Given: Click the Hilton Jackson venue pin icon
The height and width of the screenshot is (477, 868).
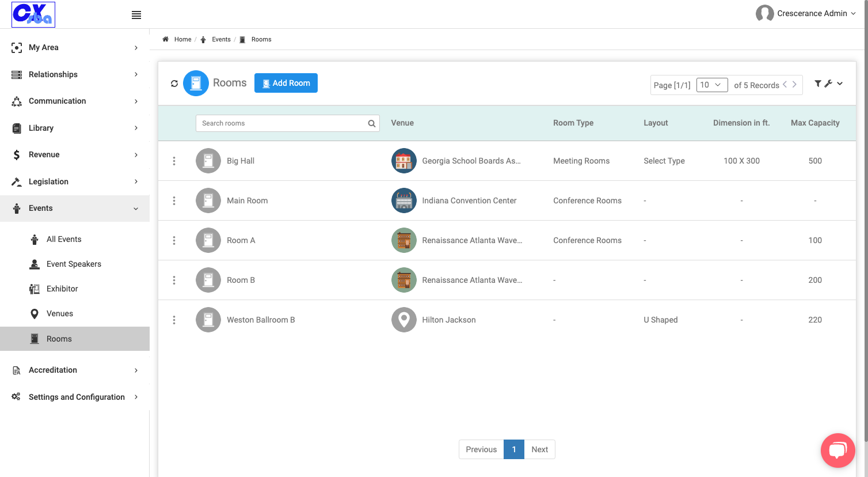Looking at the screenshot, I should tap(404, 320).
